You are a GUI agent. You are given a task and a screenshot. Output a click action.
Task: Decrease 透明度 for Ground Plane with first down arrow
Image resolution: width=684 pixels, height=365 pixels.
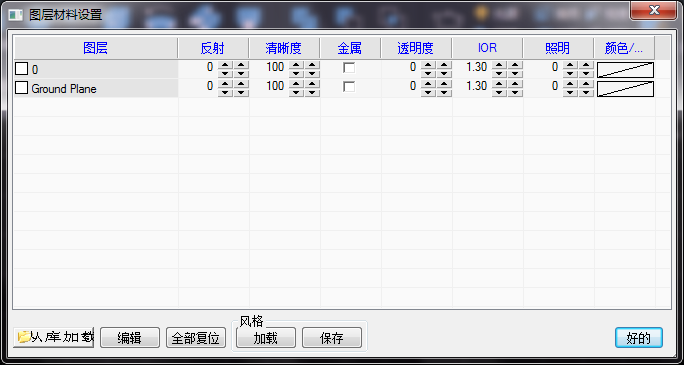pos(428,92)
